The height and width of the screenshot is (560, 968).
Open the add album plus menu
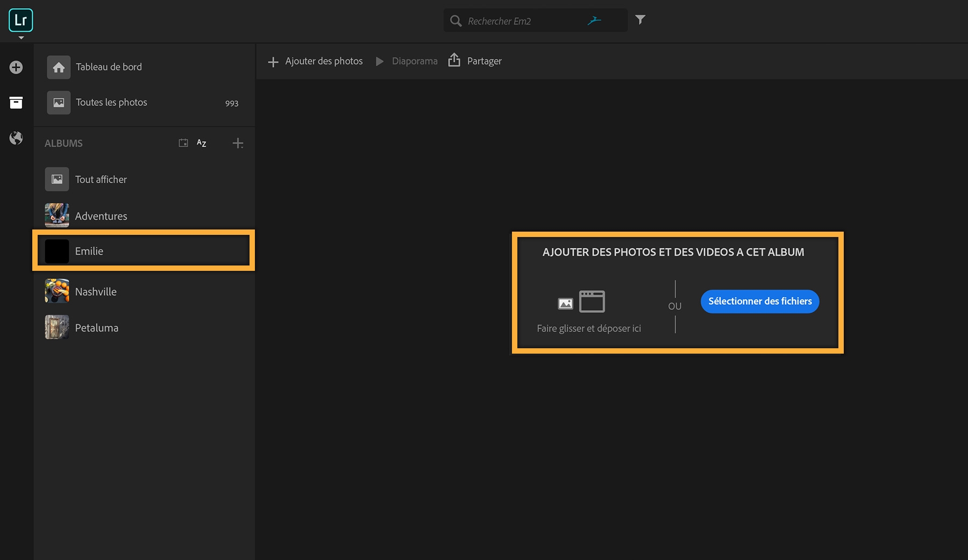(238, 143)
